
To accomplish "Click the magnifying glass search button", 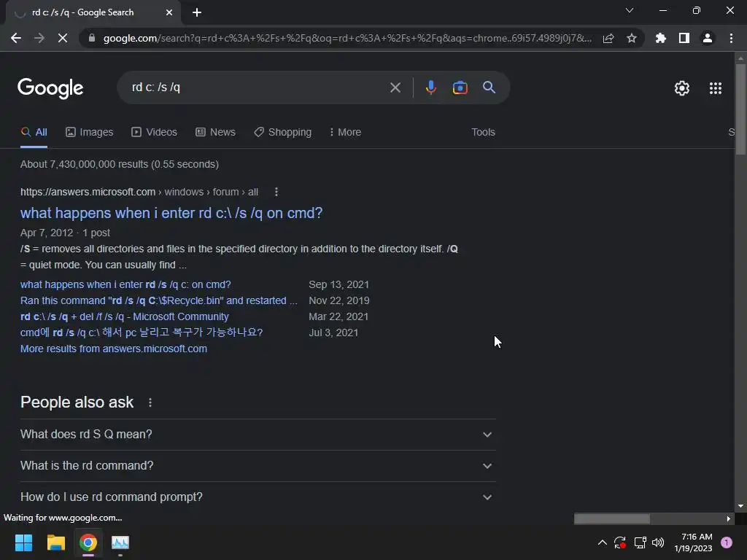I will 489,87.
